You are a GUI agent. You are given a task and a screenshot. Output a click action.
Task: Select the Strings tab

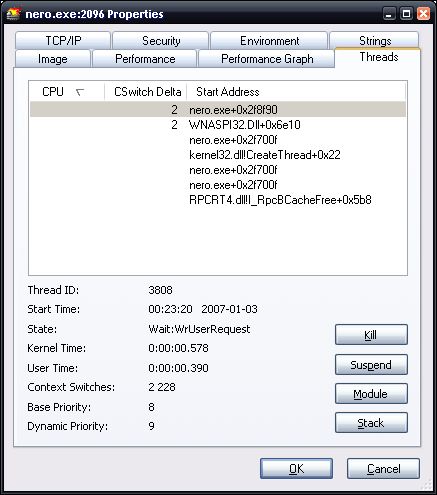(374, 41)
